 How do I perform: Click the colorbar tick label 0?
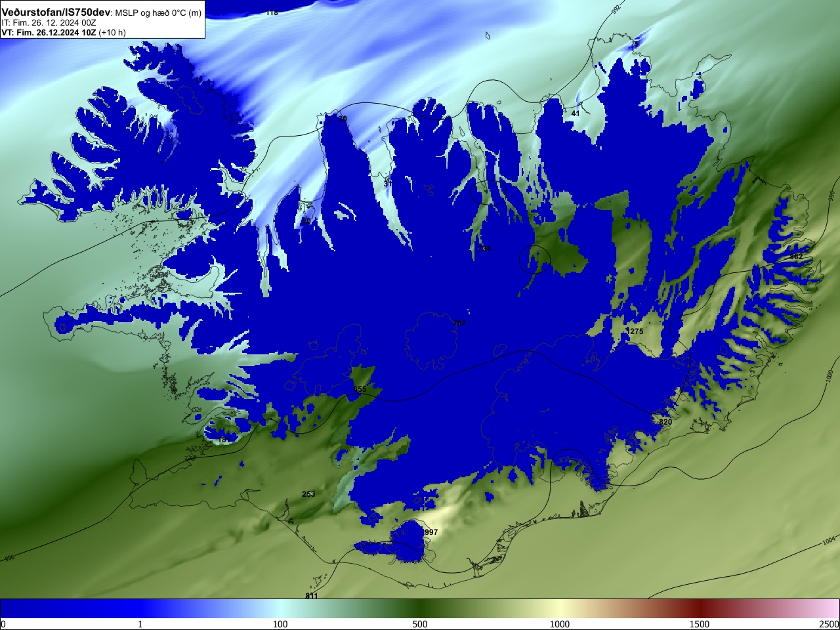pos(3,624)
